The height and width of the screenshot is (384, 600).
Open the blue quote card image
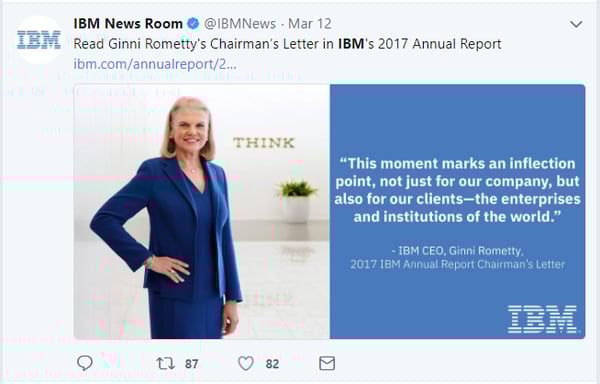[458, 212]
